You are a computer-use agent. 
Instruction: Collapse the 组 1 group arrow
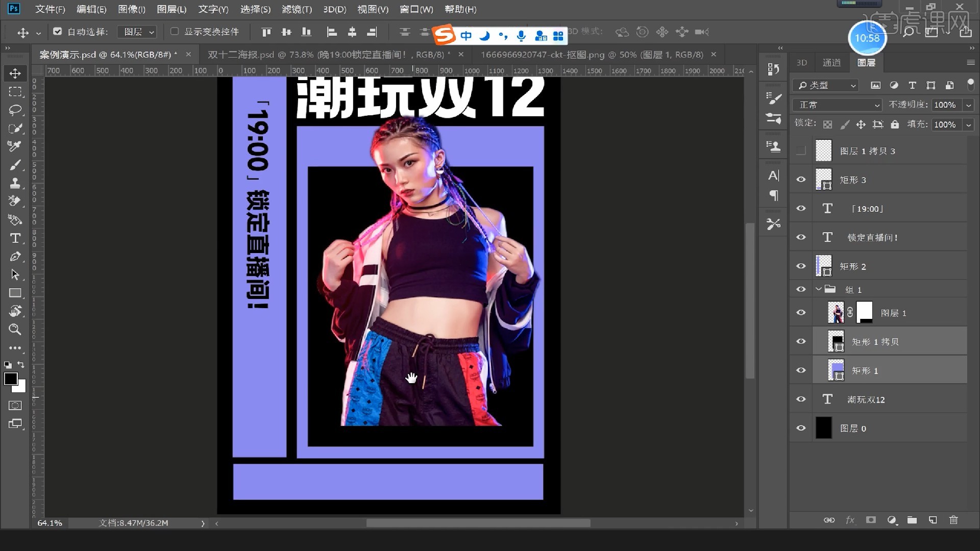pos(819,289)
